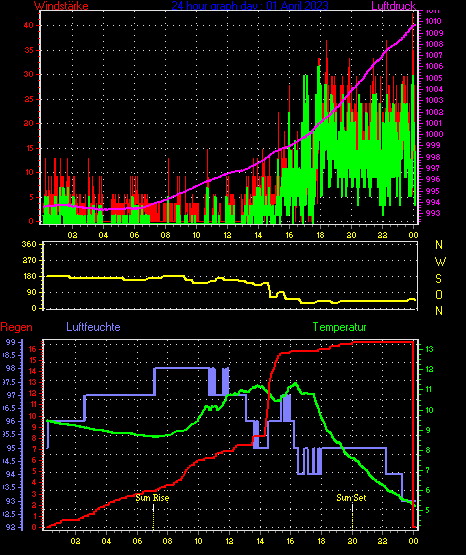Click the green 13 temperature scale value
The height and width of the screenshot is (555, 466).
429,349
